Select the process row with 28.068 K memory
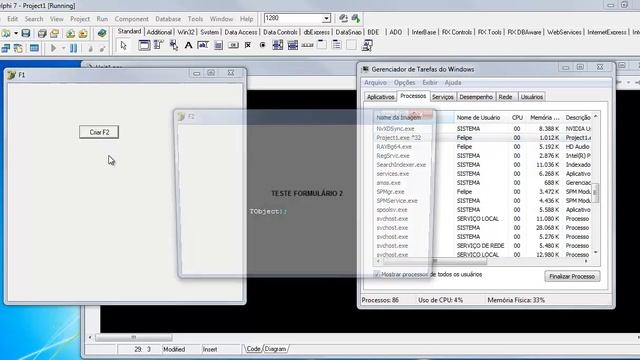The height and width of the screenshot is (360, 640). click(483, 228)
